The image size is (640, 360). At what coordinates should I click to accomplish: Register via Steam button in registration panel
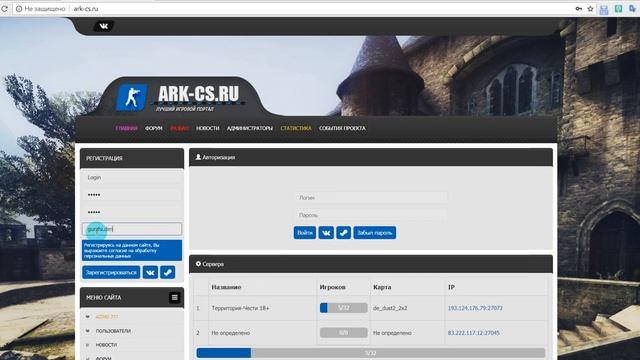167,272
